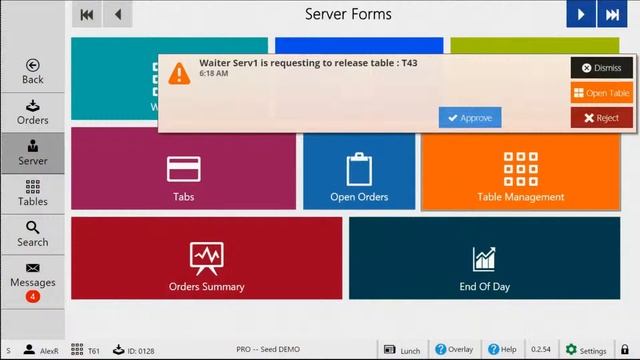Open Help in the status bar
The width and height of the screenshot is (640, 360).
click(502, 349)
